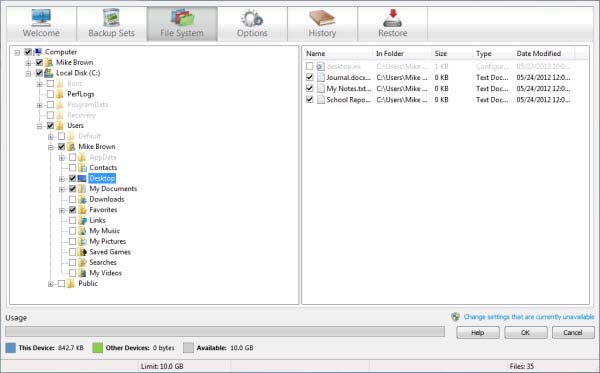Go to the Options tab
This screenshot has height=373, width=600.
coord(252,23)
